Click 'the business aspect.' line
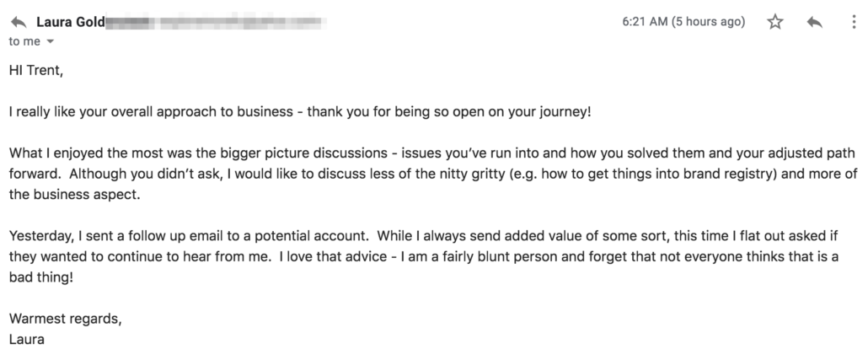Viewport: 868px width, 349px height. pos(75,195)
